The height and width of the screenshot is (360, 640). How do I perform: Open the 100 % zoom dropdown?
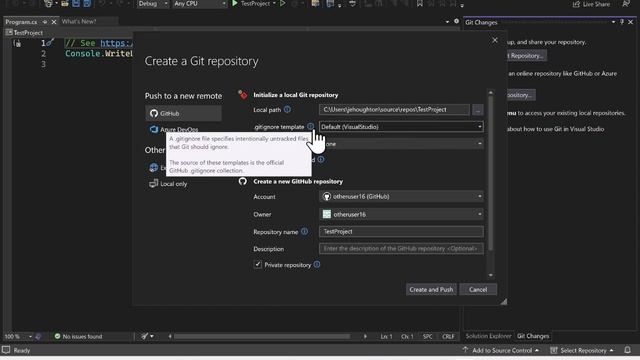[x=18, y=336]
